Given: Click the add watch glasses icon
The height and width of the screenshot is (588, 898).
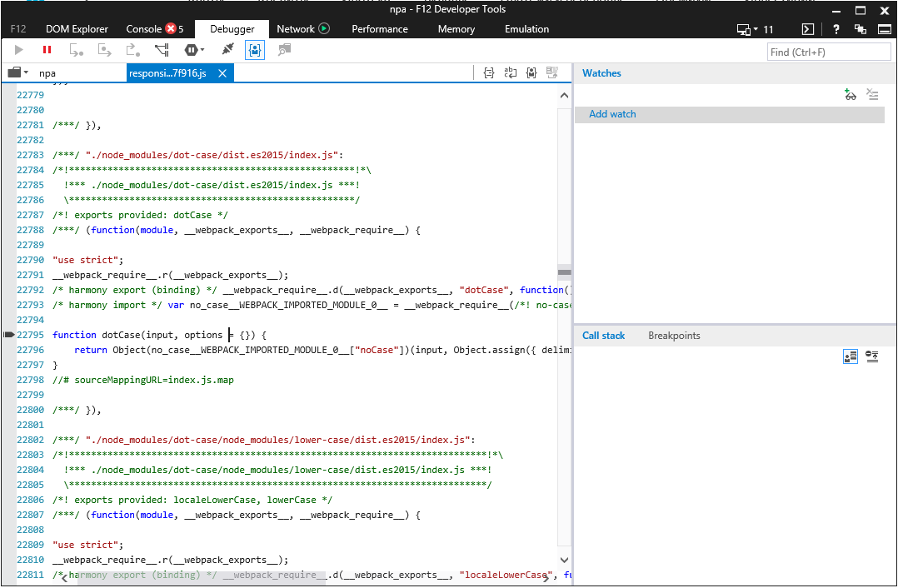Looking at the screenshot, I should click(850, 94).
